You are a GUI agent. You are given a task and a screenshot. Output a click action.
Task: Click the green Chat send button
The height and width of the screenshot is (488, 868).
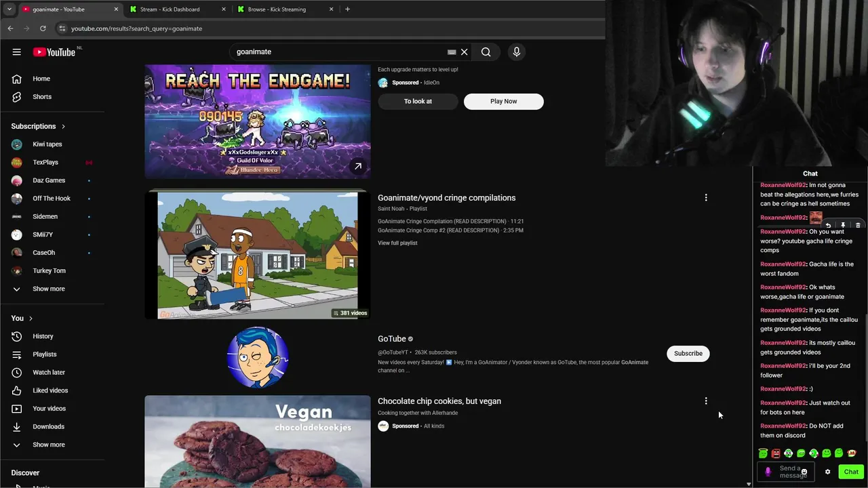[851, 472]
